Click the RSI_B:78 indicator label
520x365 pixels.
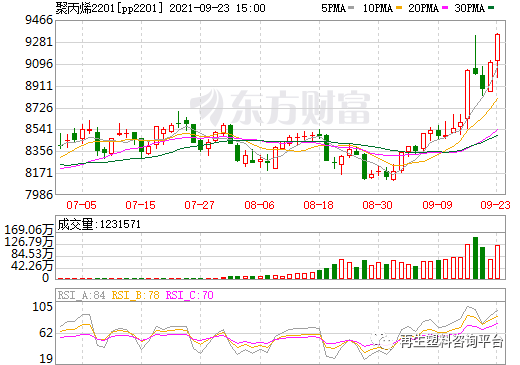point(136,295)
